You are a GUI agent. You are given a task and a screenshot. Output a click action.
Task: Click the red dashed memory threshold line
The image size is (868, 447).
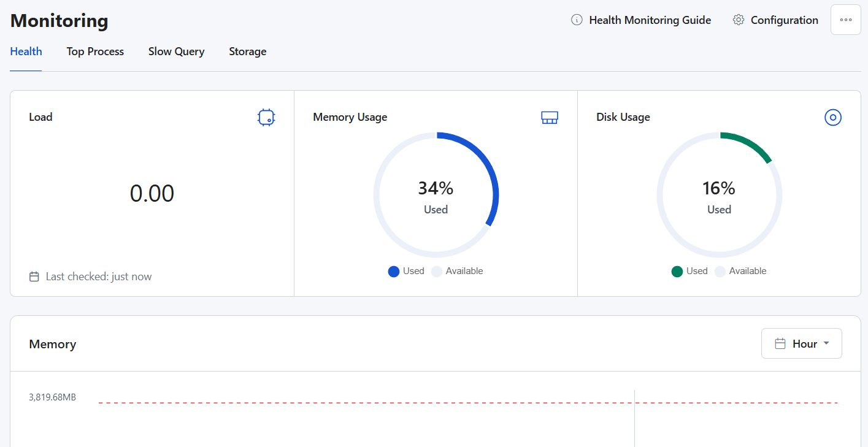click(368, 403)
